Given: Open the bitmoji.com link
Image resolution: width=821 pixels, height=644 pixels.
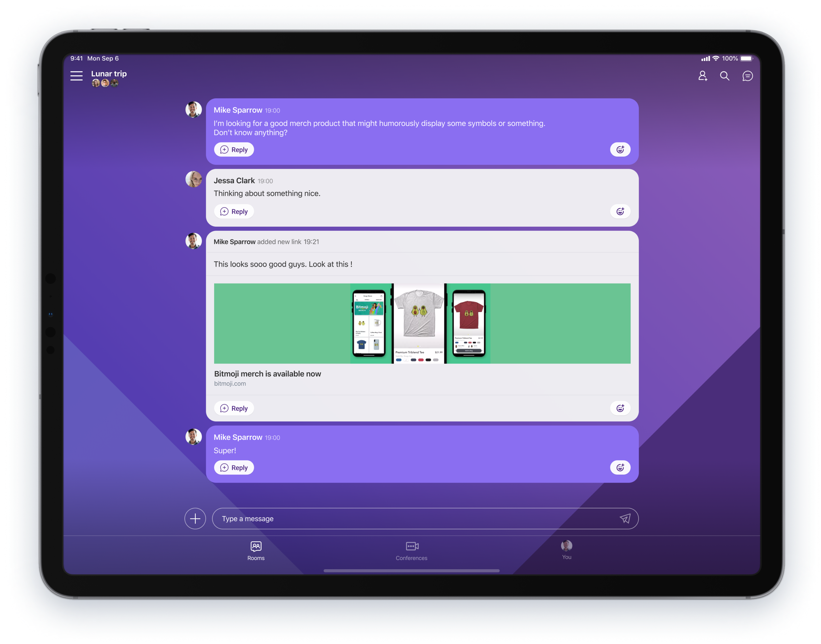Looking at the screenshot, I should [x=230, y=383].
